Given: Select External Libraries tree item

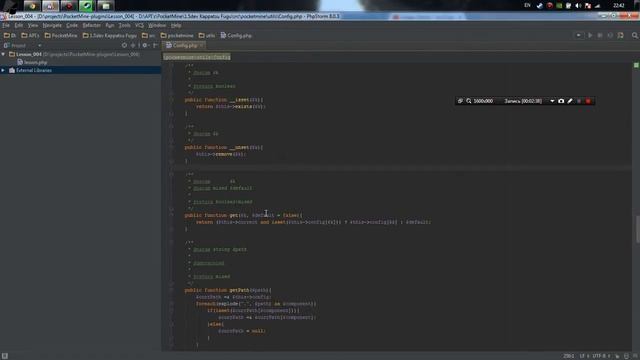Looking at the screenshot, I should click(x=34, y=70).
